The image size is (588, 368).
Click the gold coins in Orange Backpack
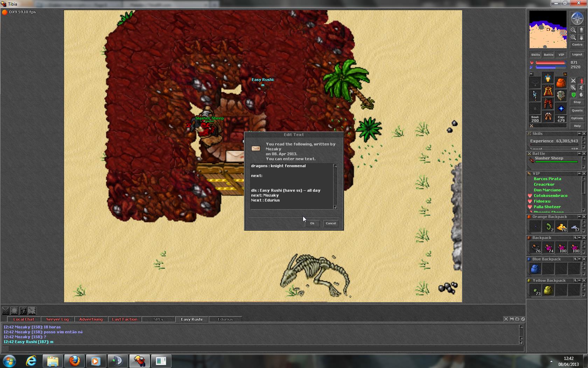[561, 227]
